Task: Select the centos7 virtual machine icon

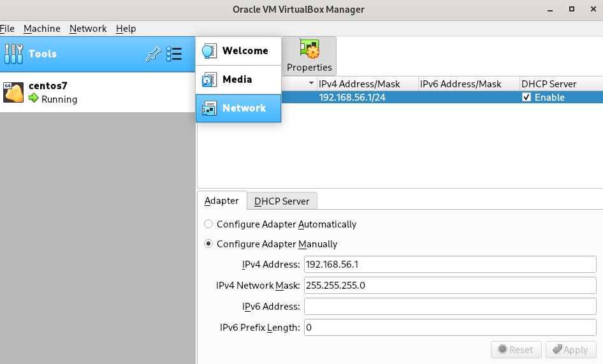Action: [13, 92]
